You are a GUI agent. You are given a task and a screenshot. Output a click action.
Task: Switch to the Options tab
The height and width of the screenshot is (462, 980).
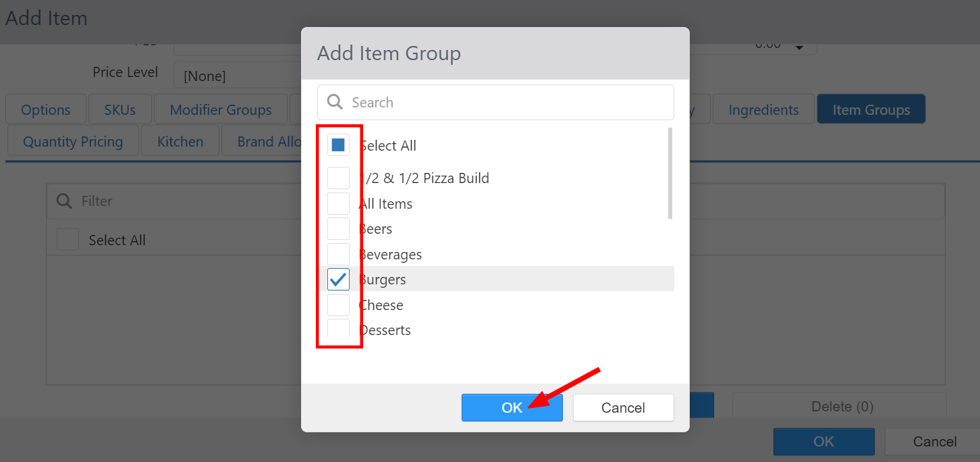46,109
